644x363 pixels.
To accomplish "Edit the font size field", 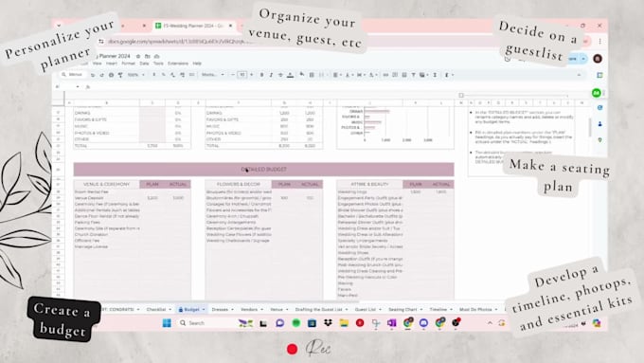I will (242, 75).
